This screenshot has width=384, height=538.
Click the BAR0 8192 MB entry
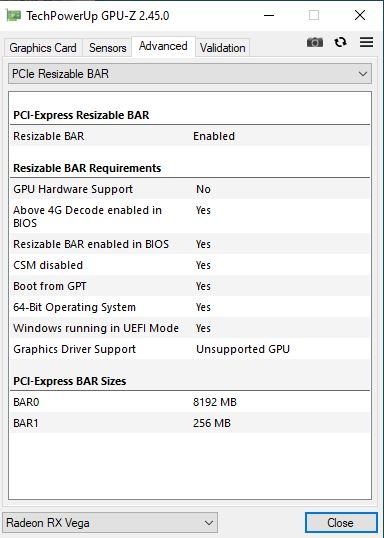point(190,402)
